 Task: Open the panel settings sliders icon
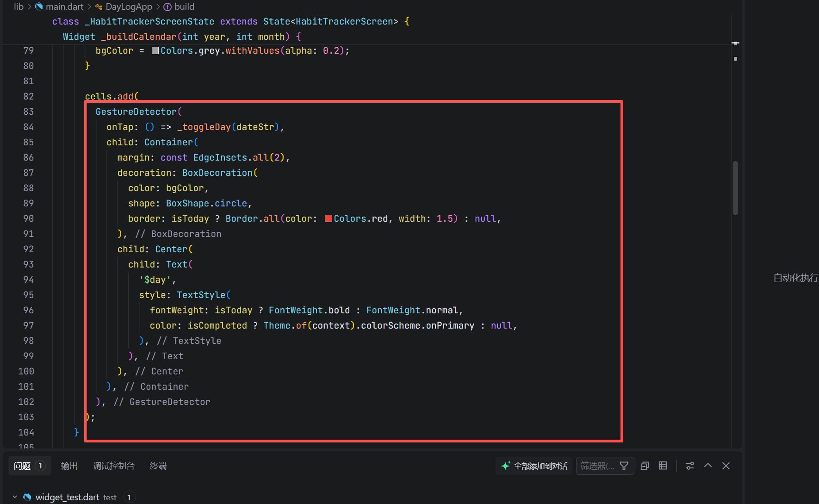click(x=690, y=466)
